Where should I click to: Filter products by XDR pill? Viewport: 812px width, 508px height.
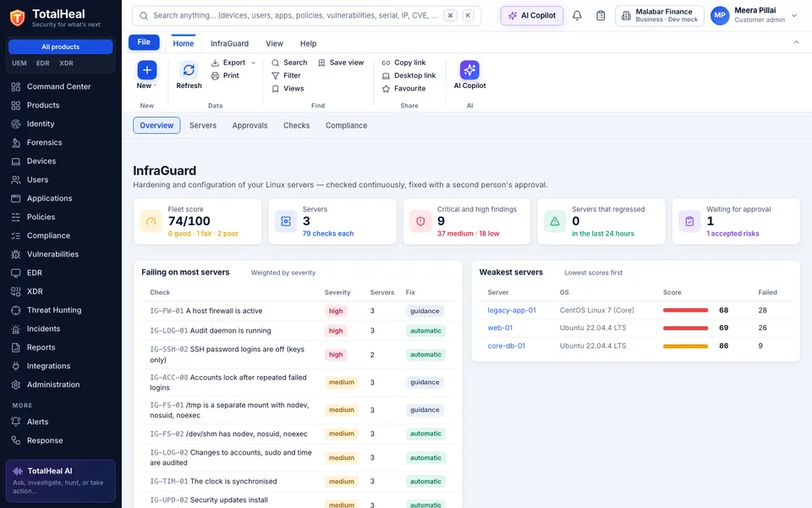(66, 63)
